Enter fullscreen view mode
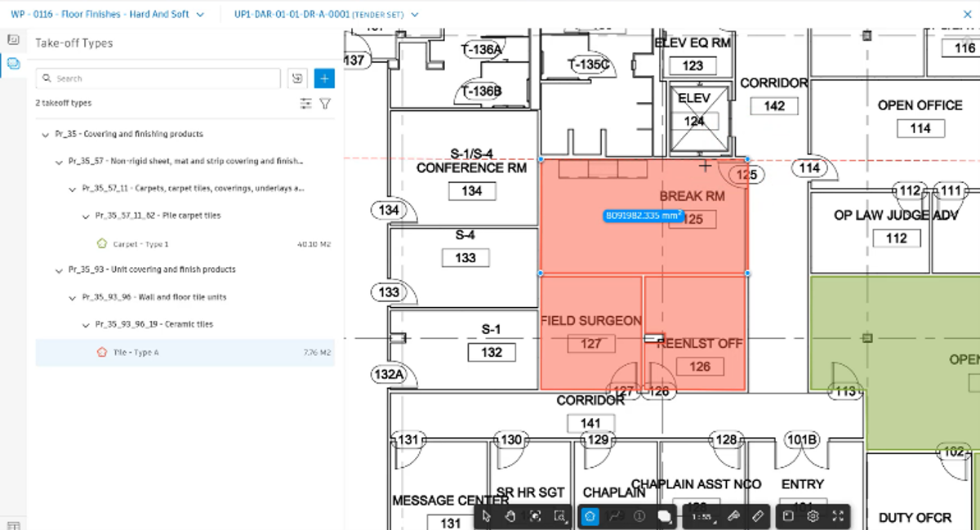The width and height of the screenshot is (980, 530). 837,516
